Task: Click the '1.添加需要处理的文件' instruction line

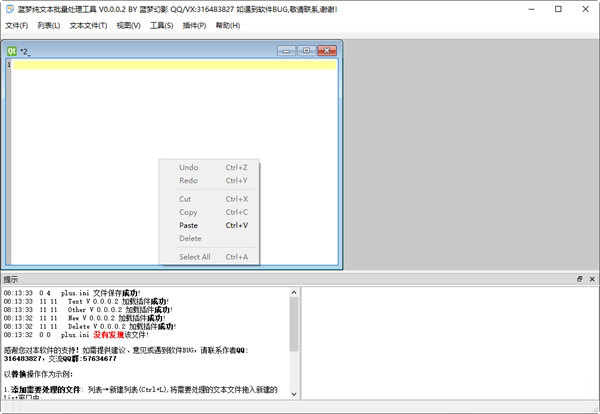Action: tap(140, 390)
